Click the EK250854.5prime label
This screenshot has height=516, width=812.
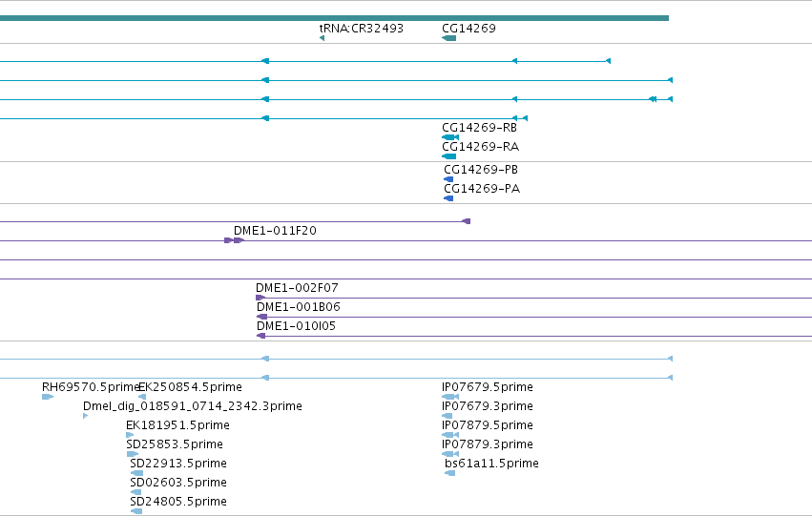coord(190,387)
